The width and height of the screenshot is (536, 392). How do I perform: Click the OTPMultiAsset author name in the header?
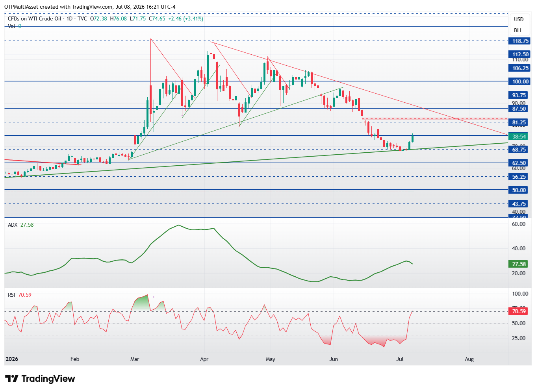click(x=21, y=7)
